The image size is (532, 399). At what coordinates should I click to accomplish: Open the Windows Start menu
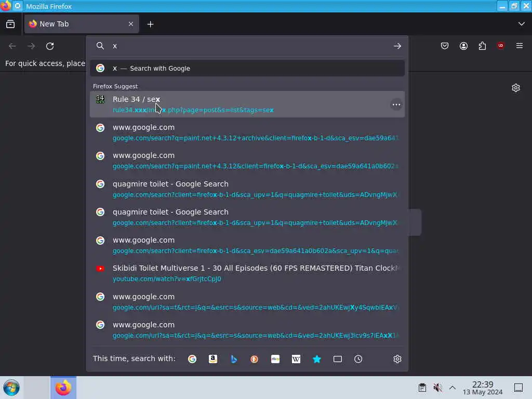click(x=11, y=388)
